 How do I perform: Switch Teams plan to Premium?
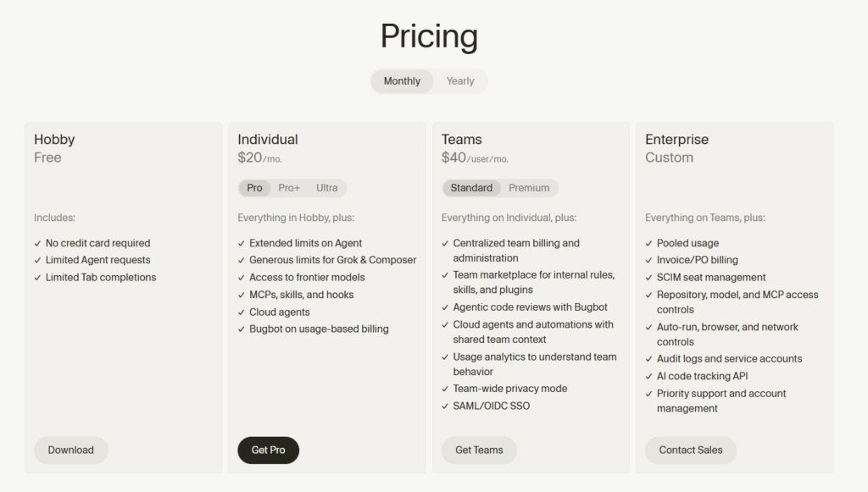[529, 188]
